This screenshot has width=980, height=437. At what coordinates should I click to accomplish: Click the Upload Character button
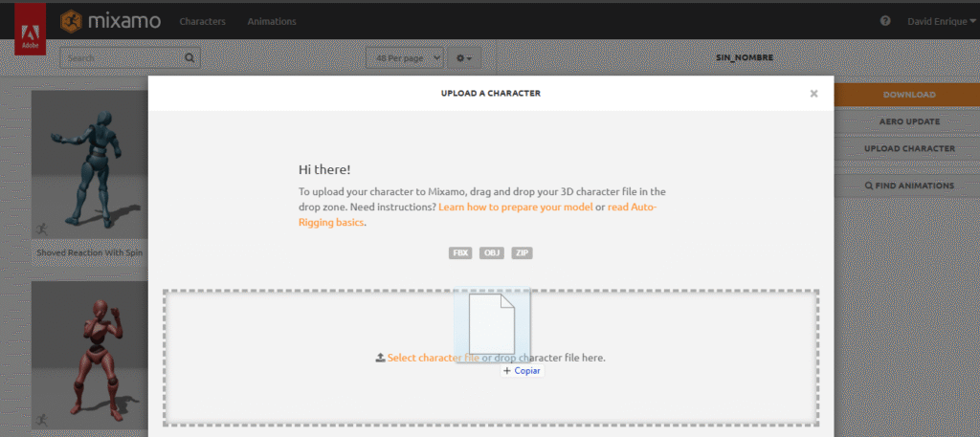[909, 148]
